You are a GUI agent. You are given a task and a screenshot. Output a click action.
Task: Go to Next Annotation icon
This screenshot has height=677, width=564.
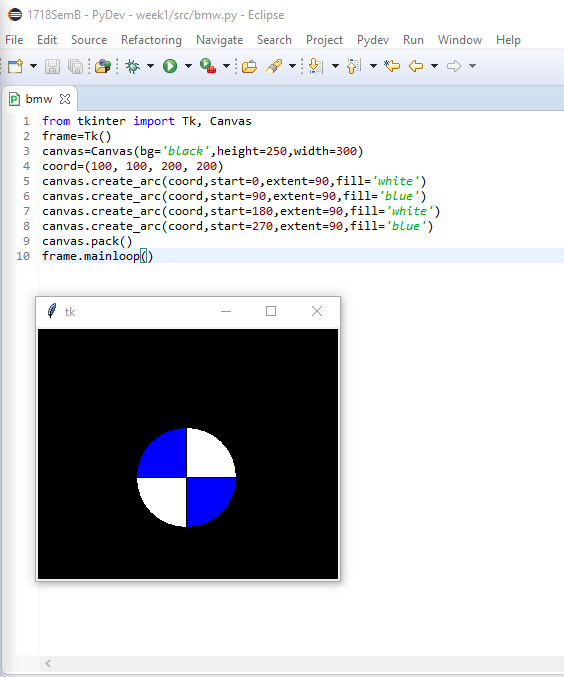(316, 66)
